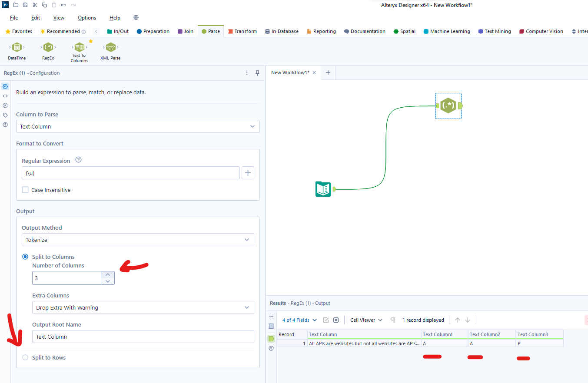Select the Text To Columns tool
The width and height of the screenshot is (588, 383).
(80, 52)
